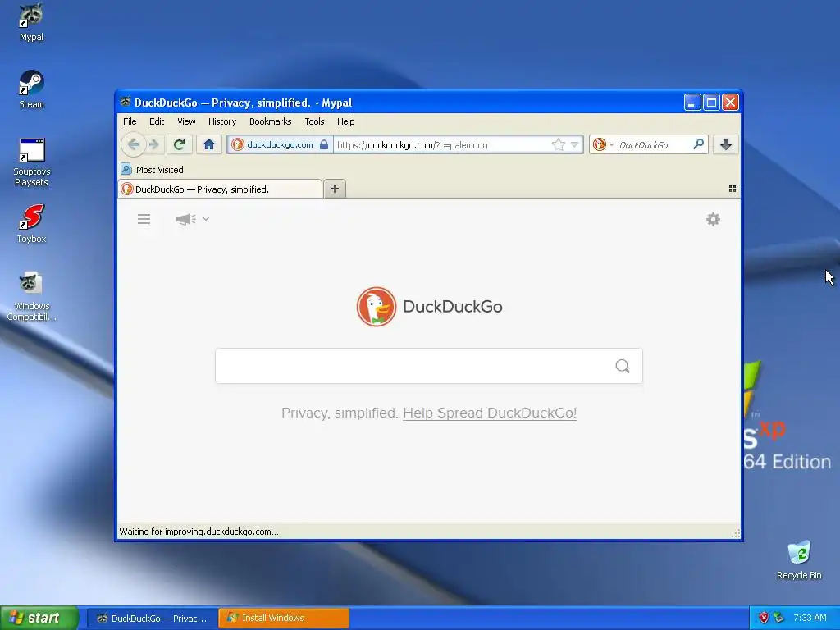Select the Recycle Bin icon

pos(799,560)
